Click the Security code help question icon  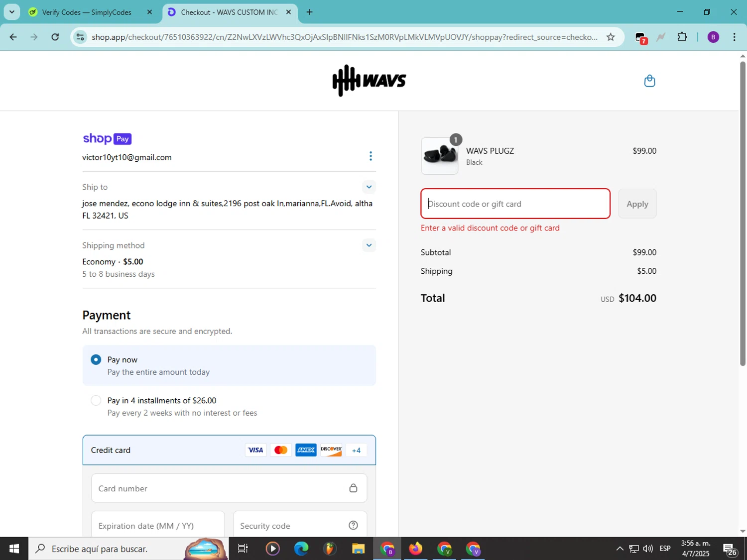point(353,526)
